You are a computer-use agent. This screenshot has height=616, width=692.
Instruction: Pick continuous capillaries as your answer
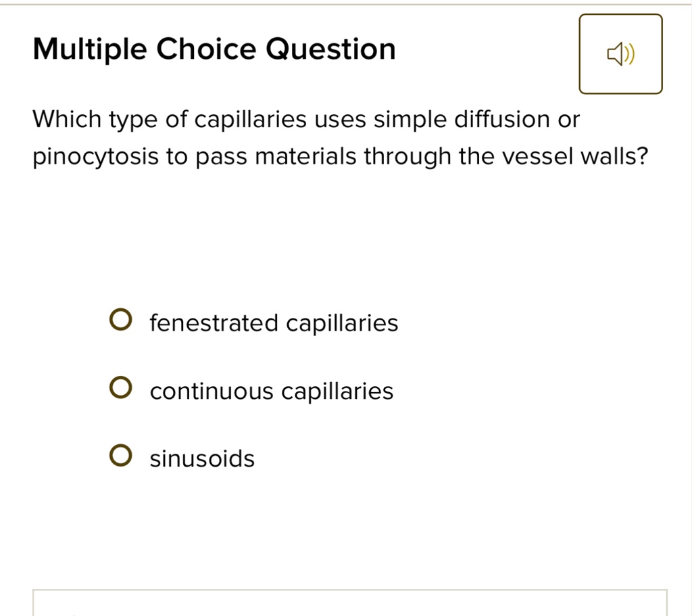click(x=272, y=391)
